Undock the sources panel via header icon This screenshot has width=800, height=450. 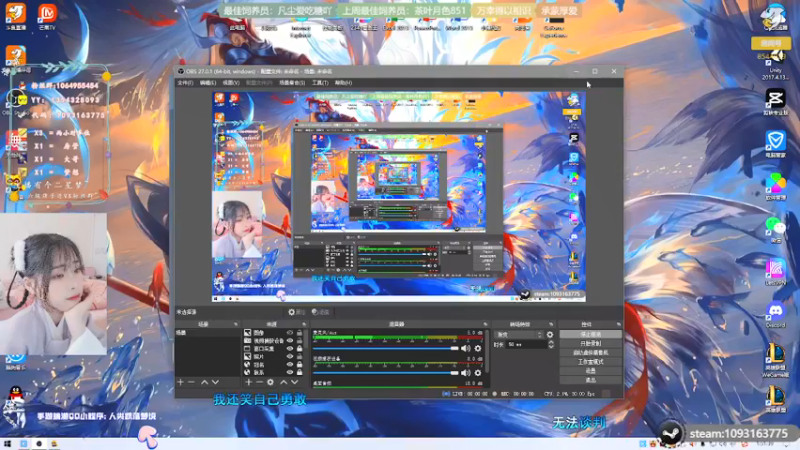[x=304, y=324]
